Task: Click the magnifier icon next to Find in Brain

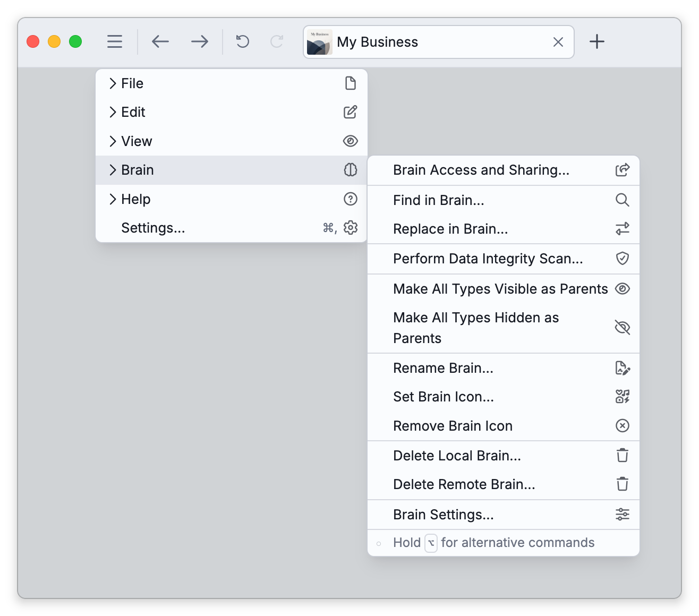Action: [x=623, y=200]
